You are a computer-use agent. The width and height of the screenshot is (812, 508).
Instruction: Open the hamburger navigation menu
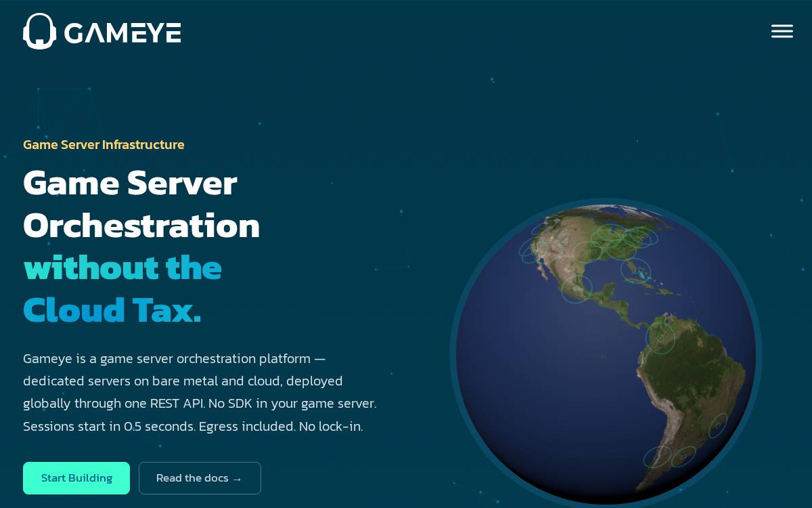[782, 31]
